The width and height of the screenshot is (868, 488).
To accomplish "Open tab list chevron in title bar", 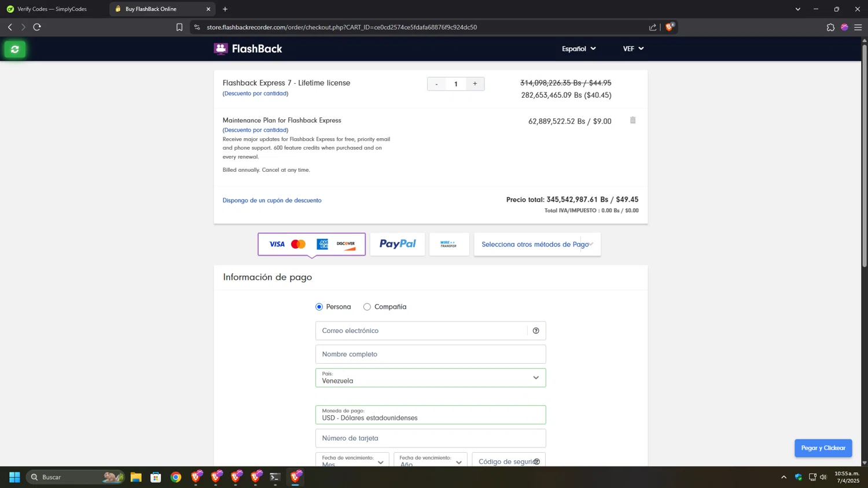I will click(797, 9).
